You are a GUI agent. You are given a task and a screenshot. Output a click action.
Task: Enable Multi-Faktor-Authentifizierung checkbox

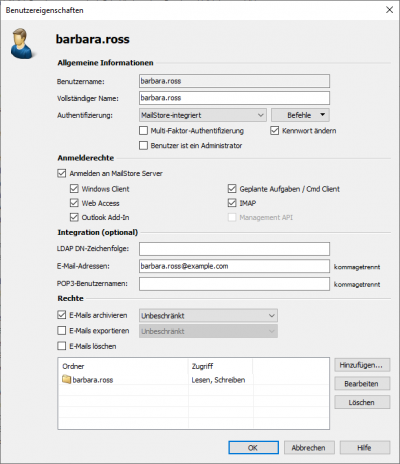tap(143, 131)
